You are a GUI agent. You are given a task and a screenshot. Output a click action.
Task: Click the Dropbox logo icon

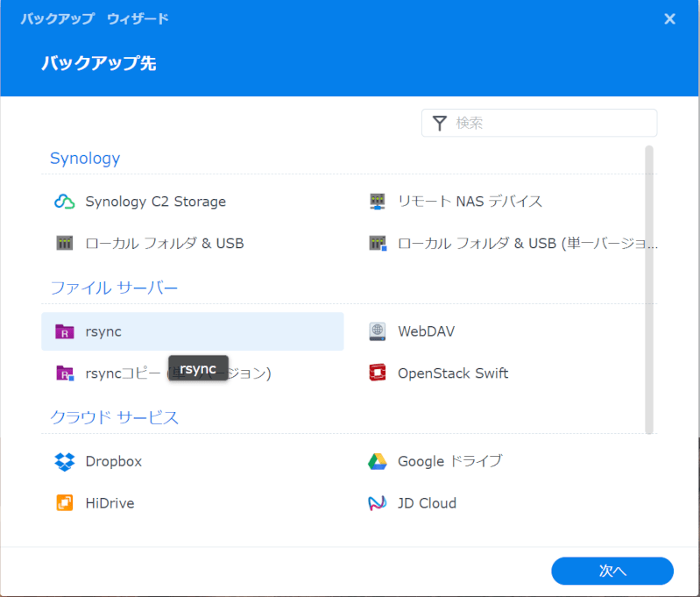[64, 462]
